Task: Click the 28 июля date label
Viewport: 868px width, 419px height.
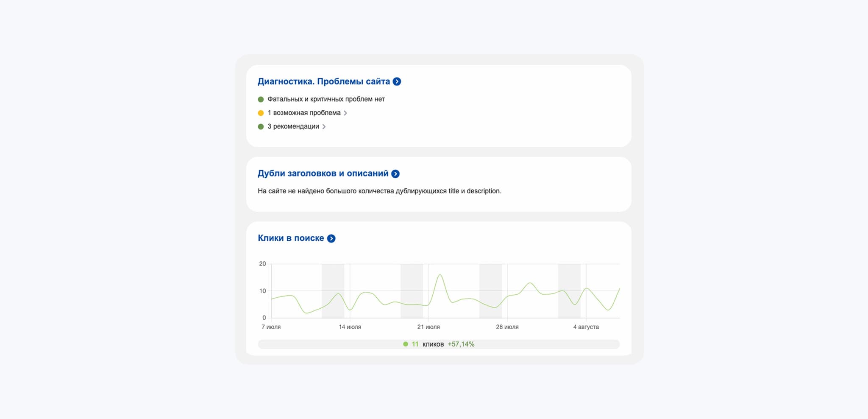Action: pos(507,327)
